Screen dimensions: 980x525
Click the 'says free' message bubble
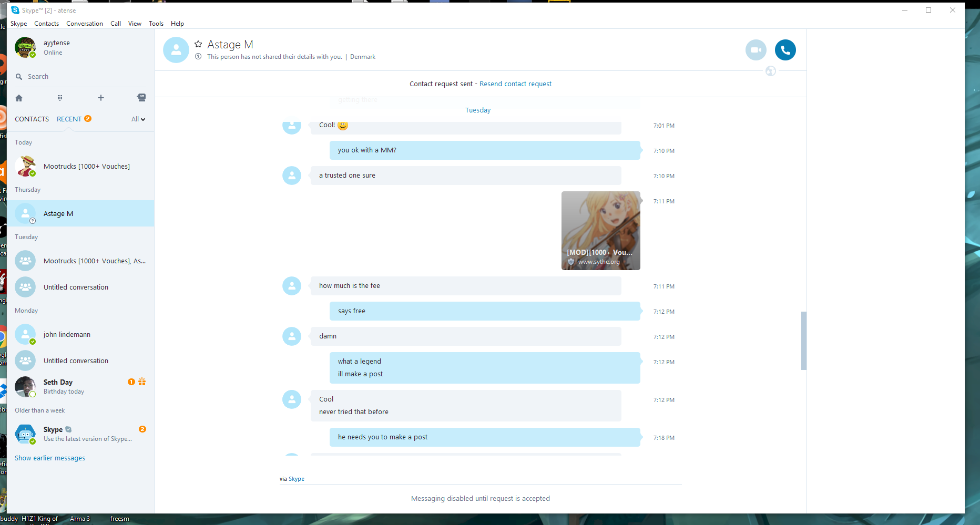[x=485, y=311]
